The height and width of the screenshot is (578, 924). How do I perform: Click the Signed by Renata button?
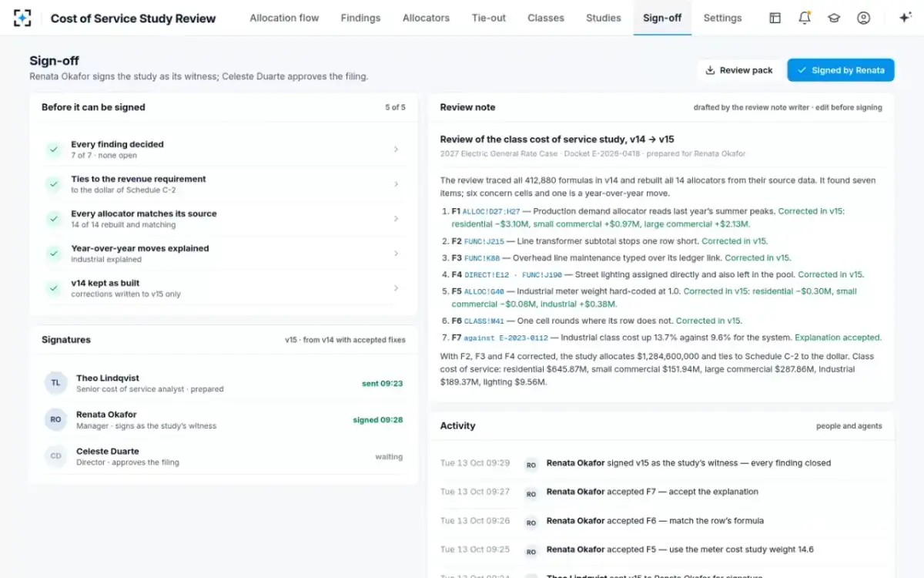(841, 70)
